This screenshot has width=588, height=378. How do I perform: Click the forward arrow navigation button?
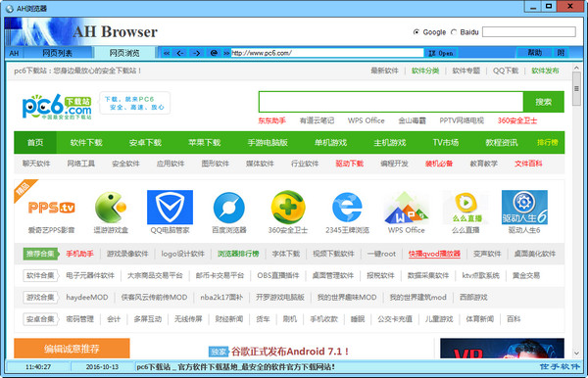click(x=197, y=53)
